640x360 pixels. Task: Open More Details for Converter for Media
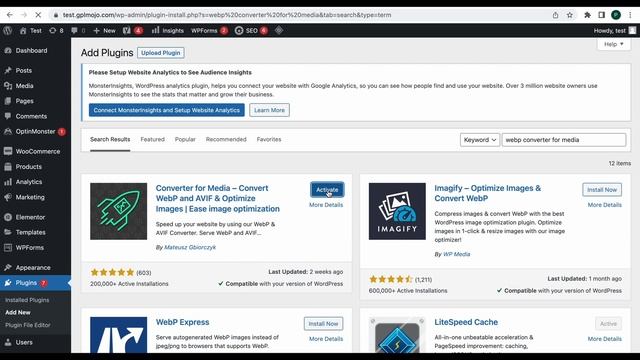[326, 205]
